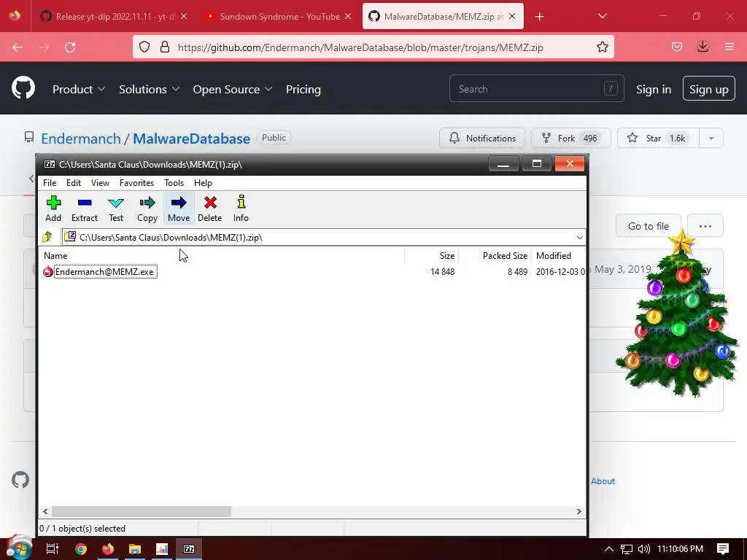The height and width of the screenshot is (560, 747).
Task: Click the right arrow of horizontal scrollbar
Action: tap(578, 511)
